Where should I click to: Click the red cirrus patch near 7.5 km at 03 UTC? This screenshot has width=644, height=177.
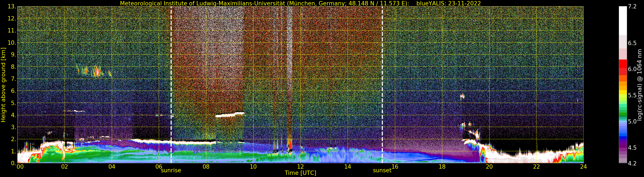pyautogui.click(x=97, y=72)
